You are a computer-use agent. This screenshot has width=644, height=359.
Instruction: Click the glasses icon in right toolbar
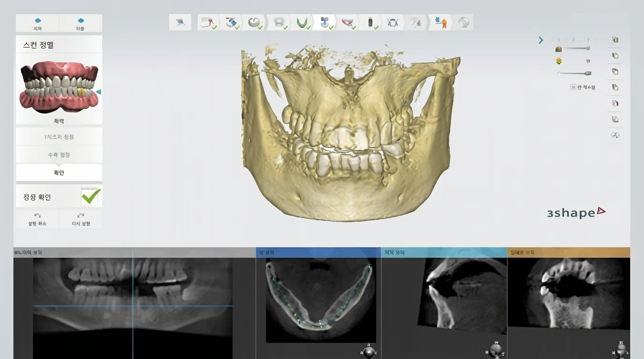pos(615,135)
